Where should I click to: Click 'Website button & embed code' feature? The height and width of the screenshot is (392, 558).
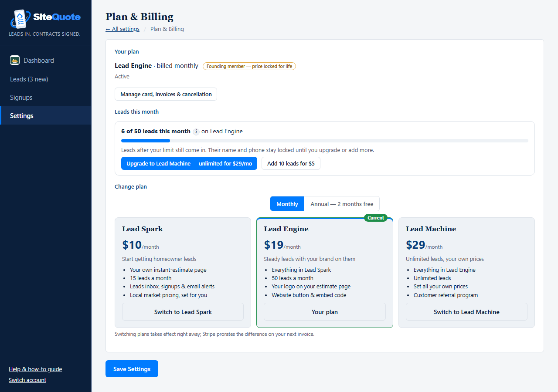(309, 295)
